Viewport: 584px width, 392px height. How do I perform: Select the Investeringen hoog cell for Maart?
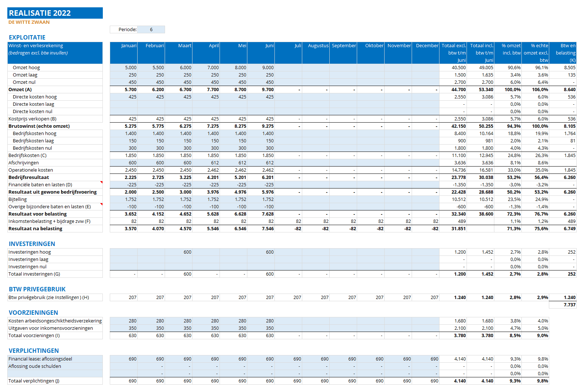[x=179, y=252]
